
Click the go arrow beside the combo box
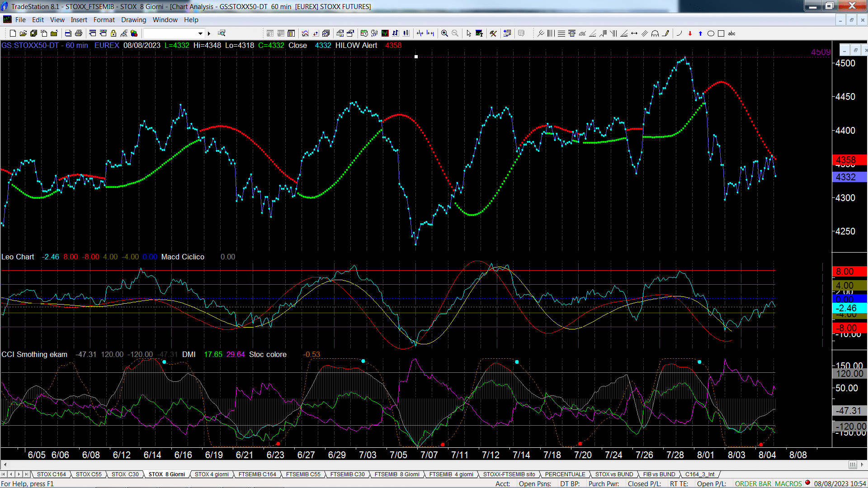click(x=209, y=33)
